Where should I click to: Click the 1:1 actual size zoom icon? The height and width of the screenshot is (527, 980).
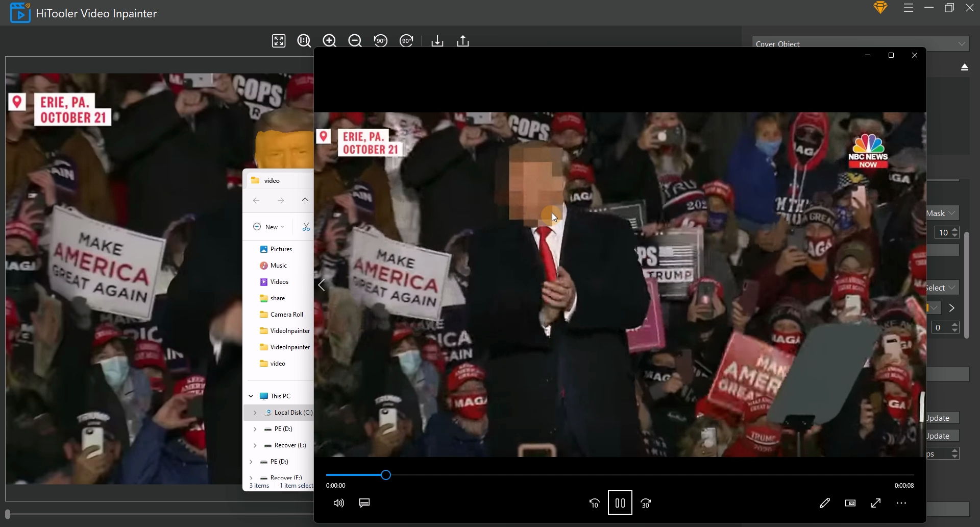304,41
